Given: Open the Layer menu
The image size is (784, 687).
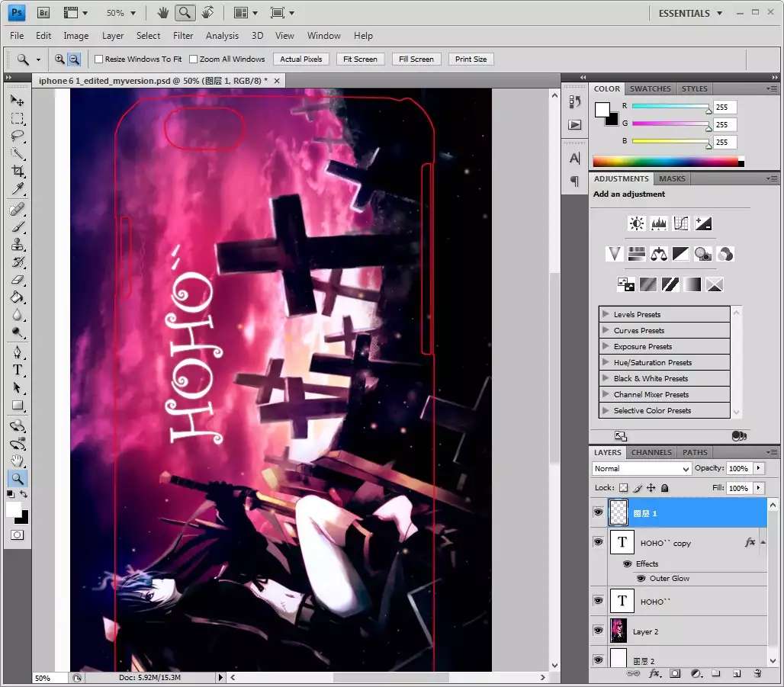Looking at the screenshot, I should pyautogui.click(x=113, y=36).
